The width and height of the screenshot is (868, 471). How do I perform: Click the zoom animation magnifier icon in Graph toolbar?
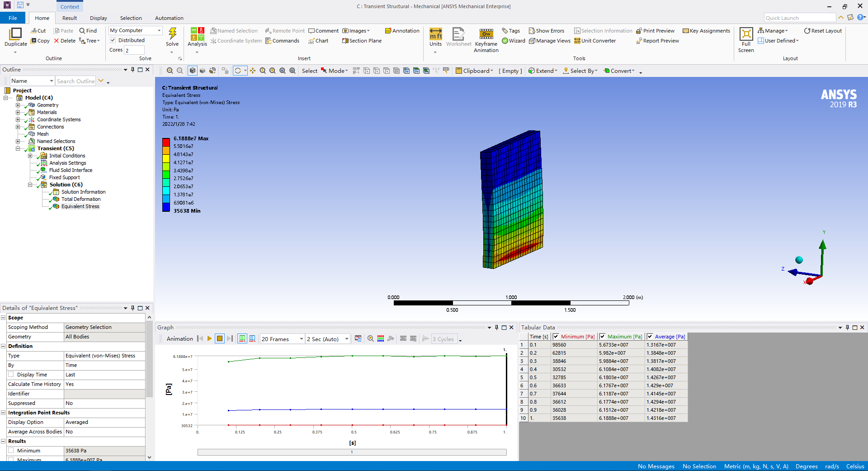pos(371,338)
